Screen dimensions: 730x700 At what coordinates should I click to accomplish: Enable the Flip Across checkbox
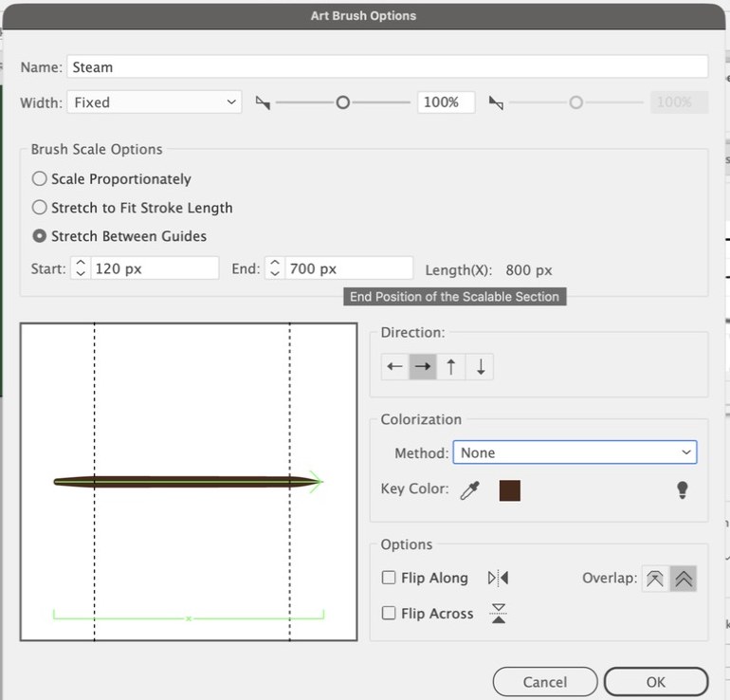[389, 613]
